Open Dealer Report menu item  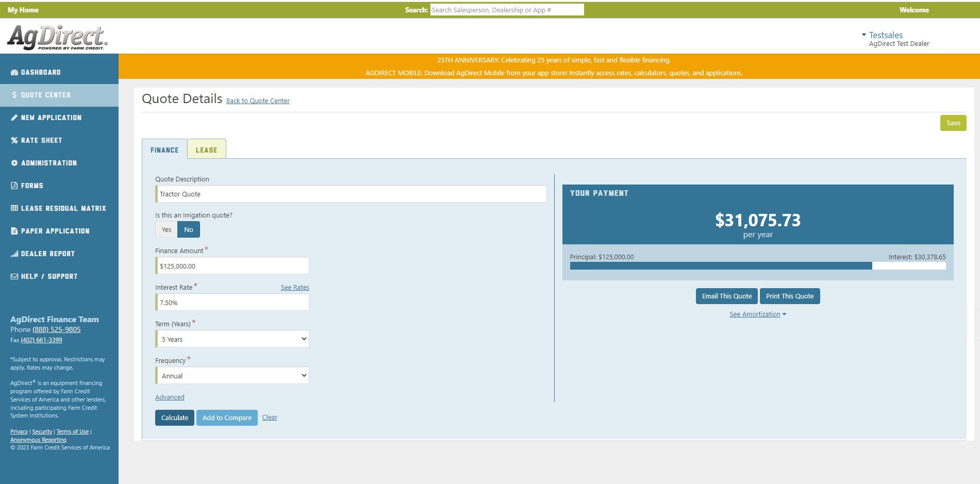click(59, 254)
